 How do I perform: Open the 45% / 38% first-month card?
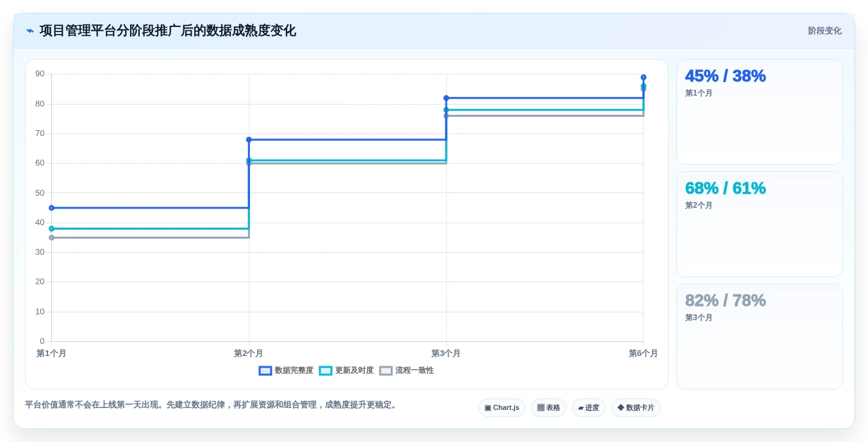pyautogui.click(x=760, y=112)
